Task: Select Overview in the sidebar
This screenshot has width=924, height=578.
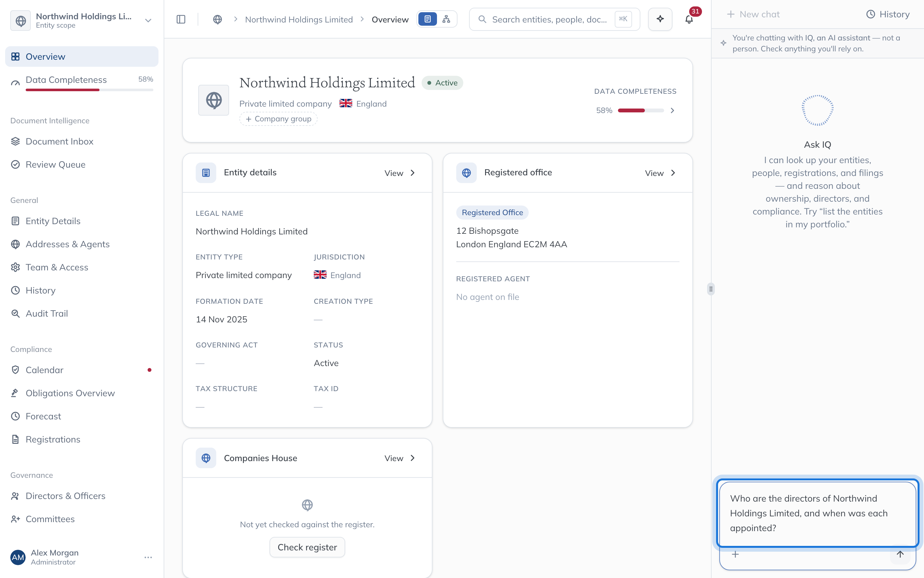Action: coord(82,57)
